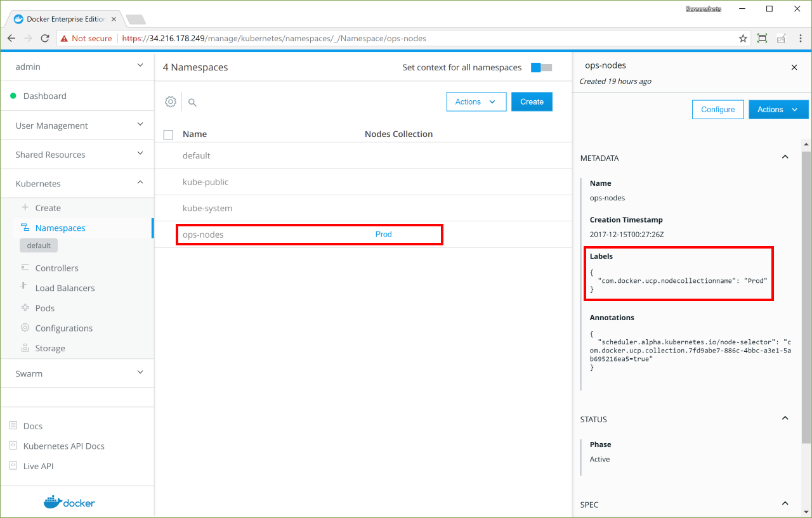The width and height of the screenshot is (812, 518).
Task: Click the search magnifier icon in namespaces
Action: 192,102
